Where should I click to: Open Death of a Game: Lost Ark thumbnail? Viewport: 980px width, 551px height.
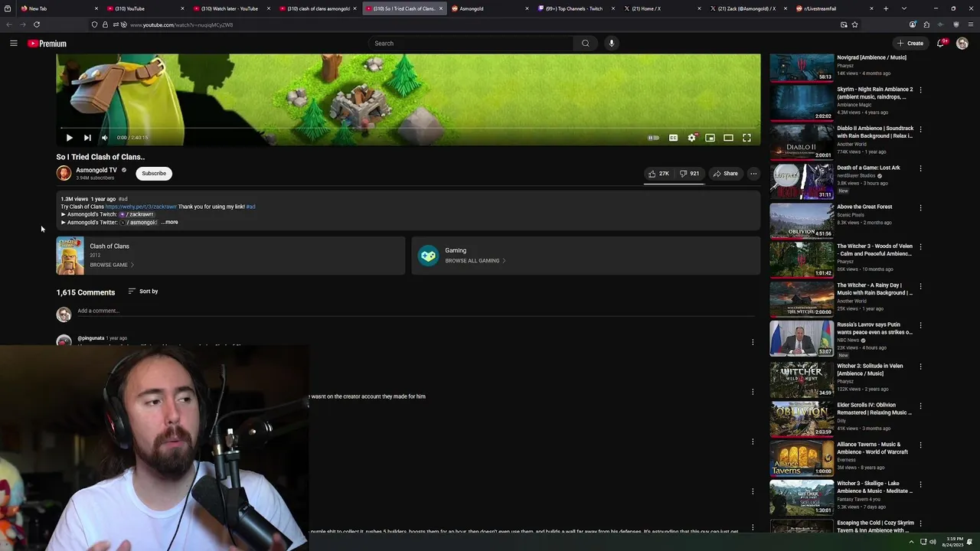click(x=802, y=181)
